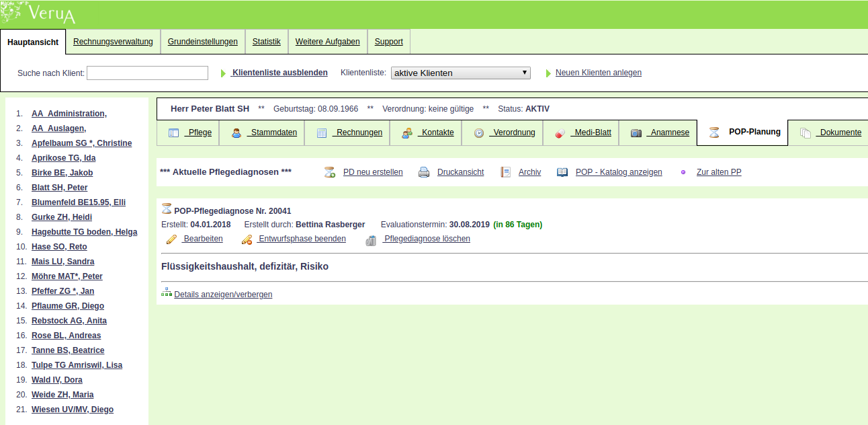Click the printer icon for Druckansicht
This screenshot has height=425, width=868.
tap(424, 172)
